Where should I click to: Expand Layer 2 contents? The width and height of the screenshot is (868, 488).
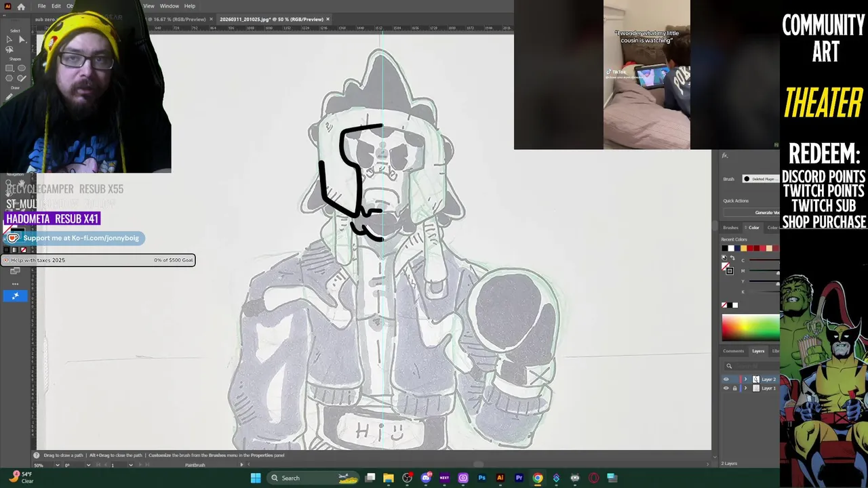(x=745, y=380)
